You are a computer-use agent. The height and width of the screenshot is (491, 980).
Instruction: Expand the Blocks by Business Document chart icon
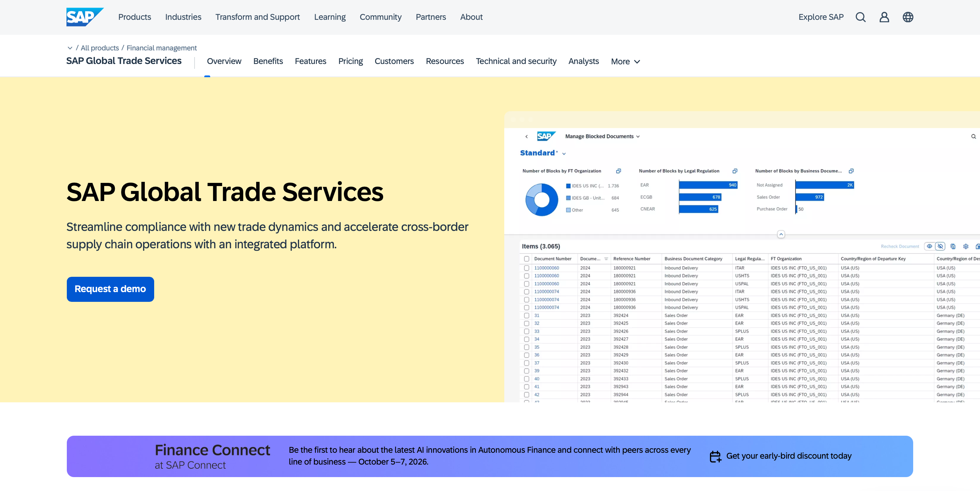point(852,171)
